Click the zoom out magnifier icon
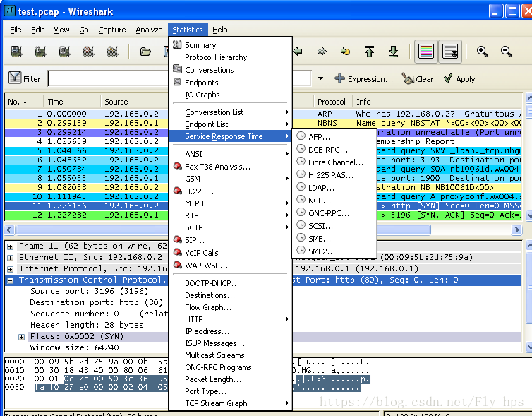This screenshot has height=416, width=532. (506, 52)
